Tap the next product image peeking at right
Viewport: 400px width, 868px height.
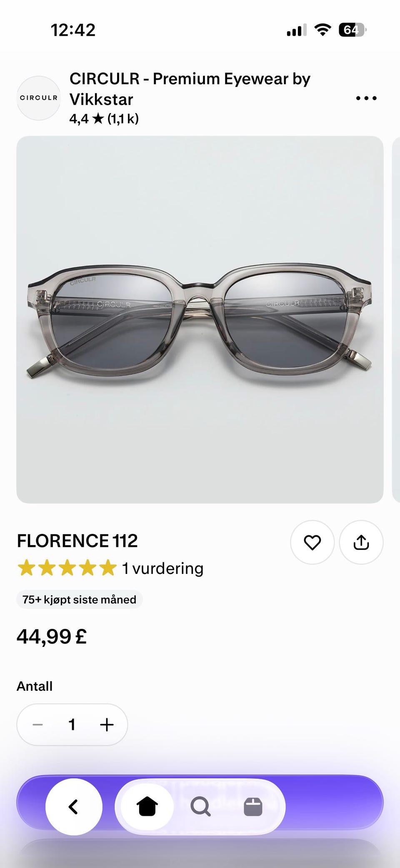[x=396, y=320]
